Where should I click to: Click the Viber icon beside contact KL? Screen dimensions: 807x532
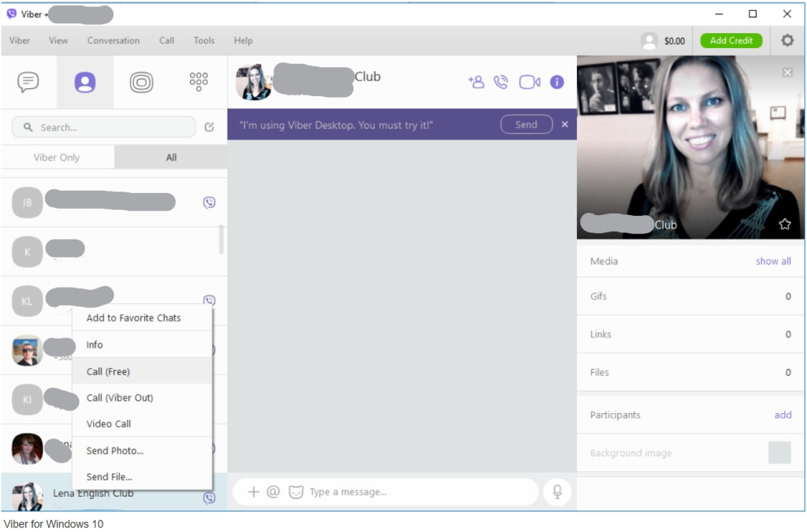[x=209, y=300]
